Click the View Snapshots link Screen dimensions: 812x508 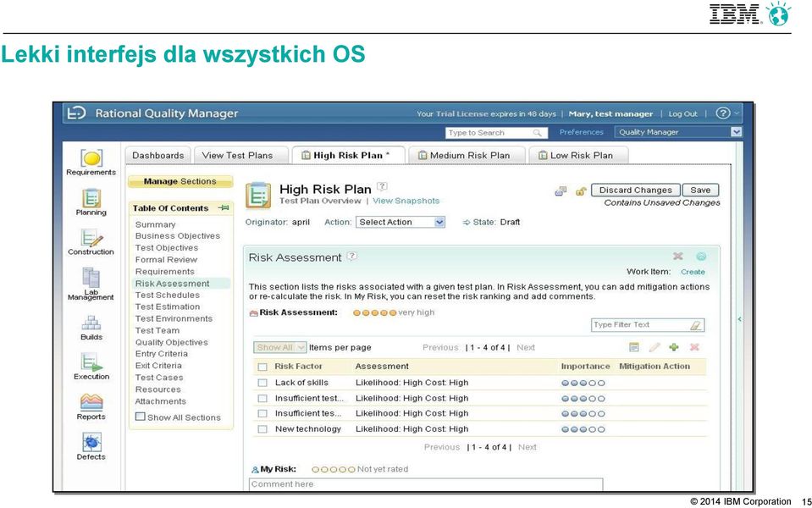point(406,201)
